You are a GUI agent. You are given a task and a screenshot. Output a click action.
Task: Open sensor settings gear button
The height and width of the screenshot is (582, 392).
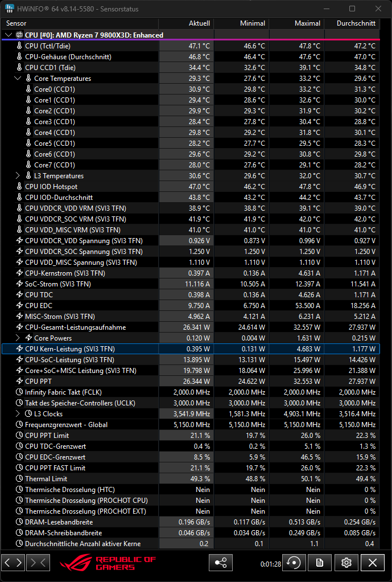coord(346,563)
